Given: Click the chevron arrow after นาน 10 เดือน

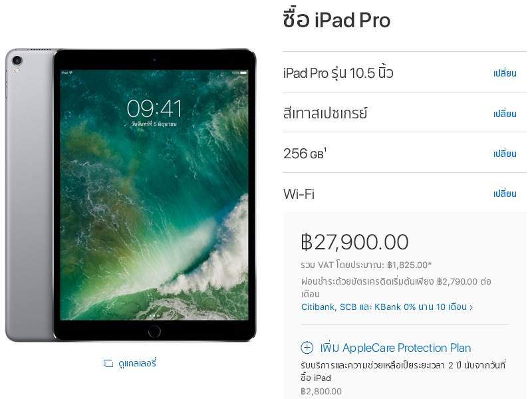Looking at the screenshot, I should click(x=471, y=307).
